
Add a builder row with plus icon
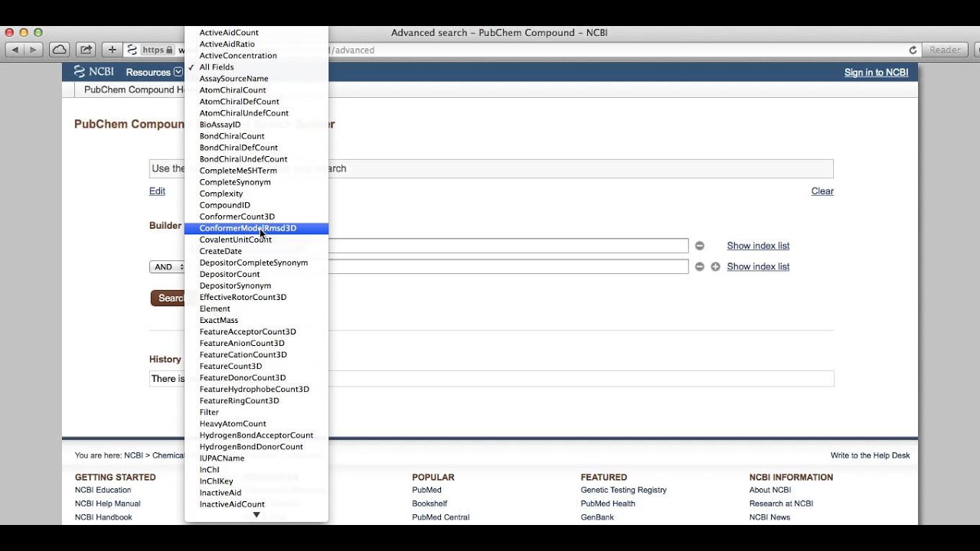pos(715,266)
